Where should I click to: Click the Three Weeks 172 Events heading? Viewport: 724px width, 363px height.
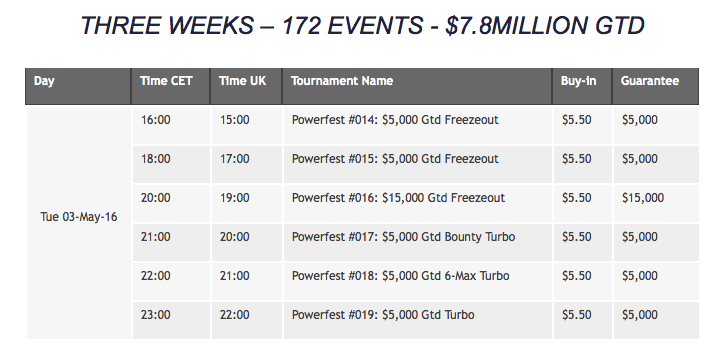(362, 25)
